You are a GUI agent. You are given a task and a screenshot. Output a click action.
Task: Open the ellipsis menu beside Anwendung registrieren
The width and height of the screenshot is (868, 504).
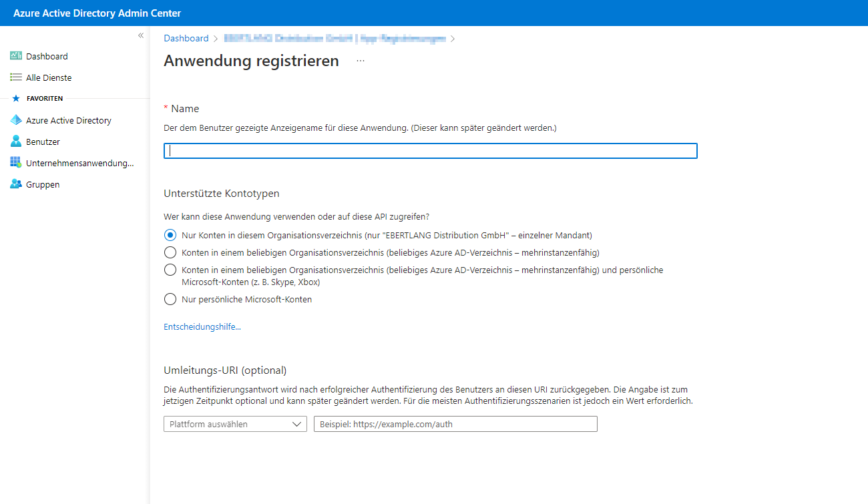click(x=361, y=61)
